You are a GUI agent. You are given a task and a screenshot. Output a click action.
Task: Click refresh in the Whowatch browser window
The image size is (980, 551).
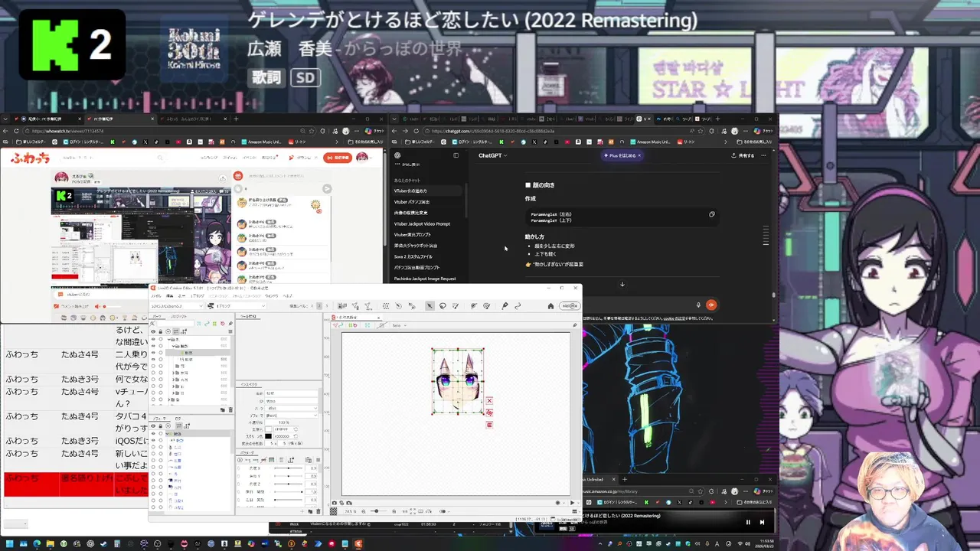click(16, 131)
